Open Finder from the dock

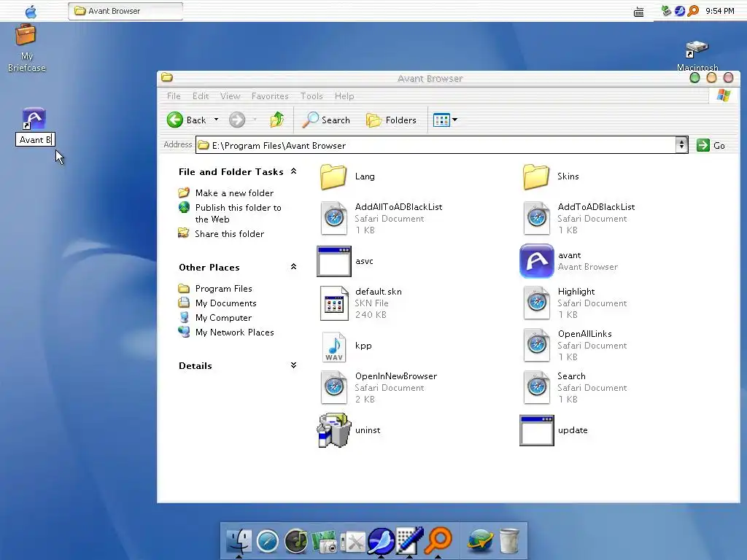239,540
